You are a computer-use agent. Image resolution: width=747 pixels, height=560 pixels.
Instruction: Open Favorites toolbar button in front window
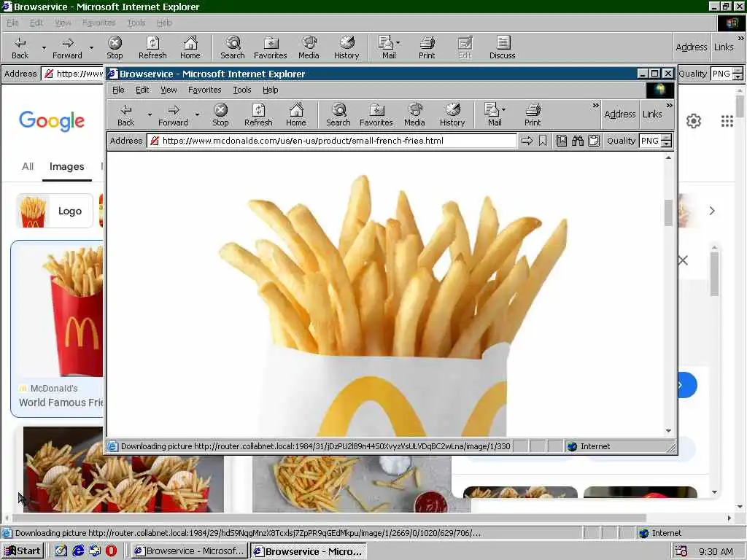pyautogui.click(x=376, y=115)
